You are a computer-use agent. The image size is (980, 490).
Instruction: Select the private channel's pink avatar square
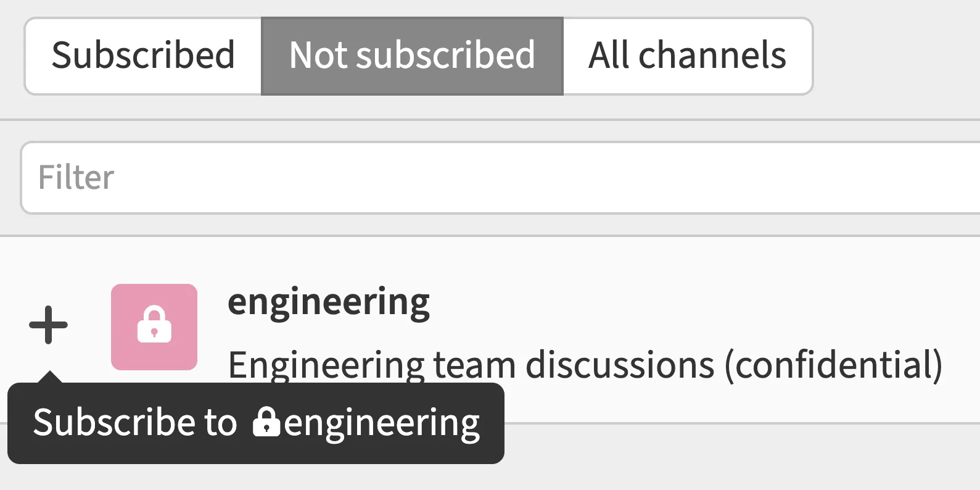pos(154,326)
